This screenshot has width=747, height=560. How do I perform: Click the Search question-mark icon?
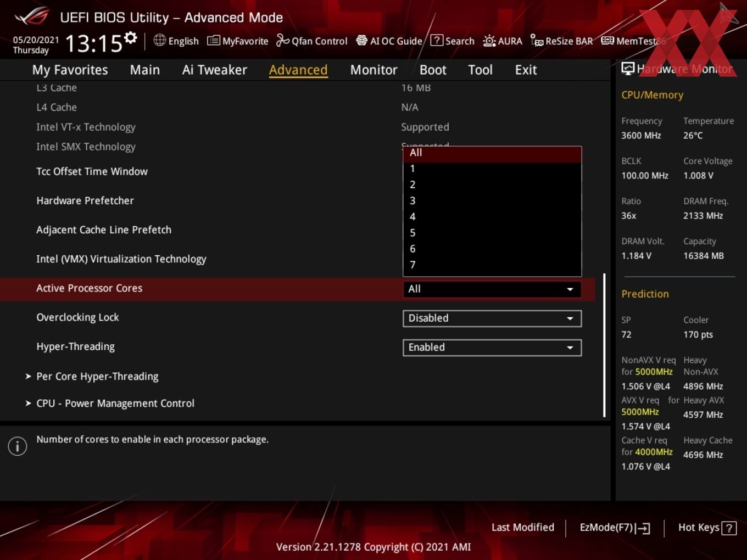(437, 40)
